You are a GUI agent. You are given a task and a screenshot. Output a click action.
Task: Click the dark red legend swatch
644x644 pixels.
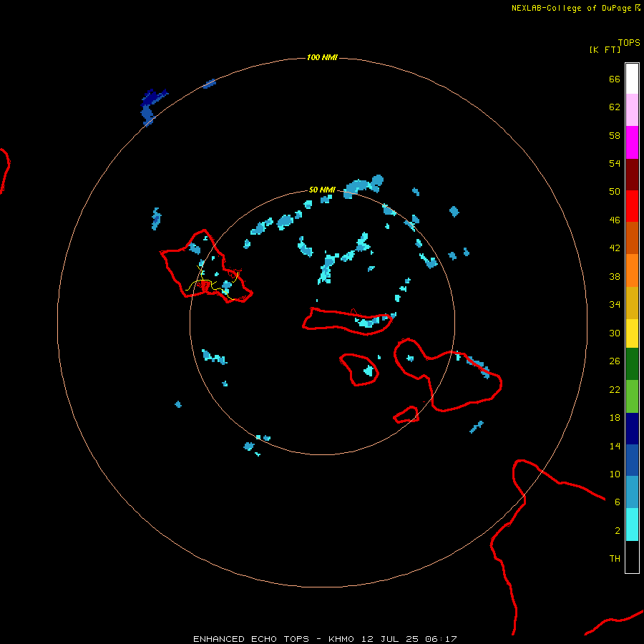pyautogui.click(x=632, y=175)
